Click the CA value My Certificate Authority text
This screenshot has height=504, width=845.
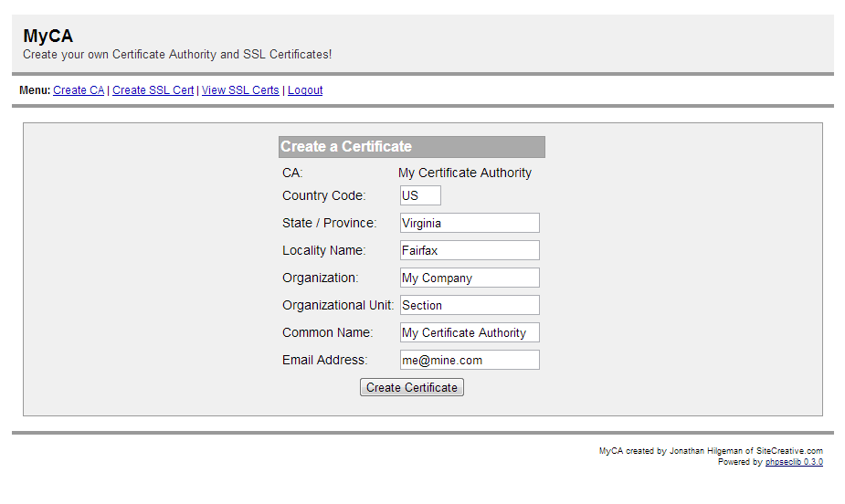[x=465, y=173]
